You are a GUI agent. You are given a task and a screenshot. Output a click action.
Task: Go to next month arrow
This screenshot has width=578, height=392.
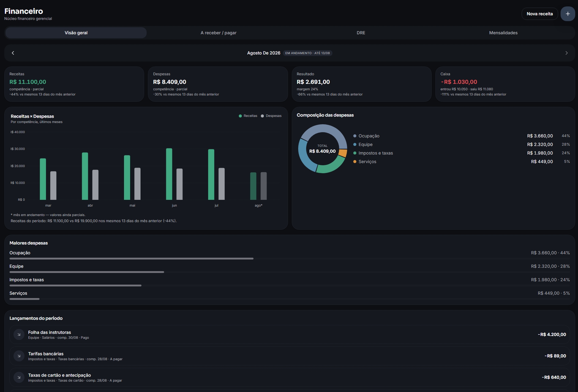566,53
